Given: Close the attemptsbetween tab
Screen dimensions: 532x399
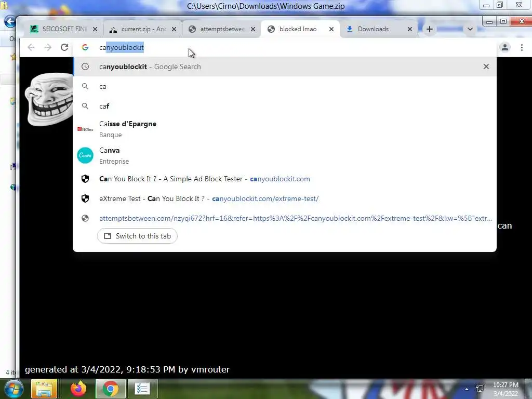Looking at the screenshot, I should point(253,29).
